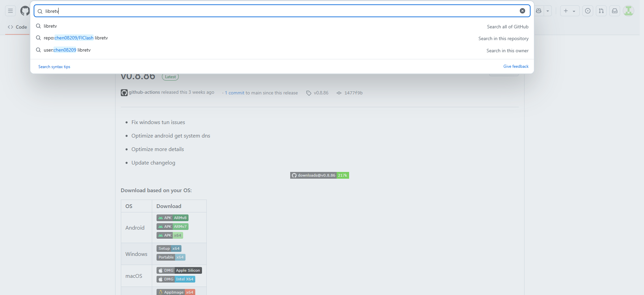
Task: Download the APK ARMv8 Android badge
Action: point(172,218)
